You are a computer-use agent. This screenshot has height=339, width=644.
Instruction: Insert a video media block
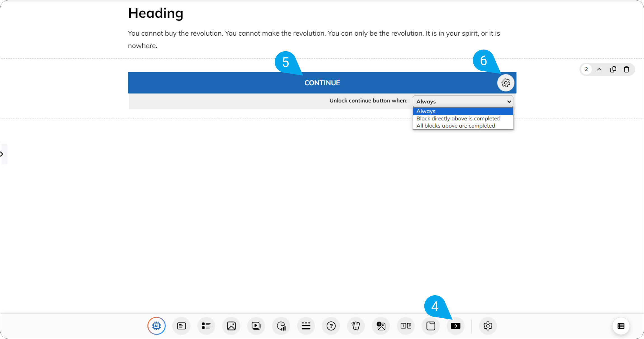(256, 326)
